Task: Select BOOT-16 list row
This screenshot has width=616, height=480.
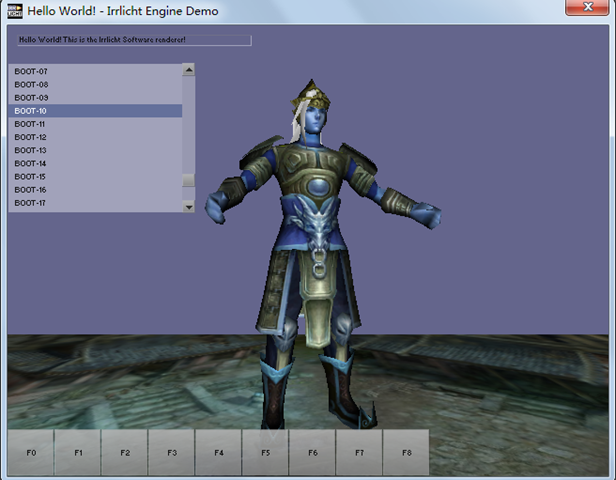Action: (x=95, y=190)
